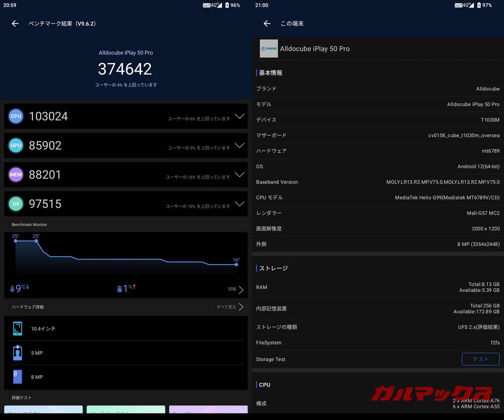This screenshot has width=504, height=420.
Task: Click the 8 MP rear camera icon
Action: 17,377
